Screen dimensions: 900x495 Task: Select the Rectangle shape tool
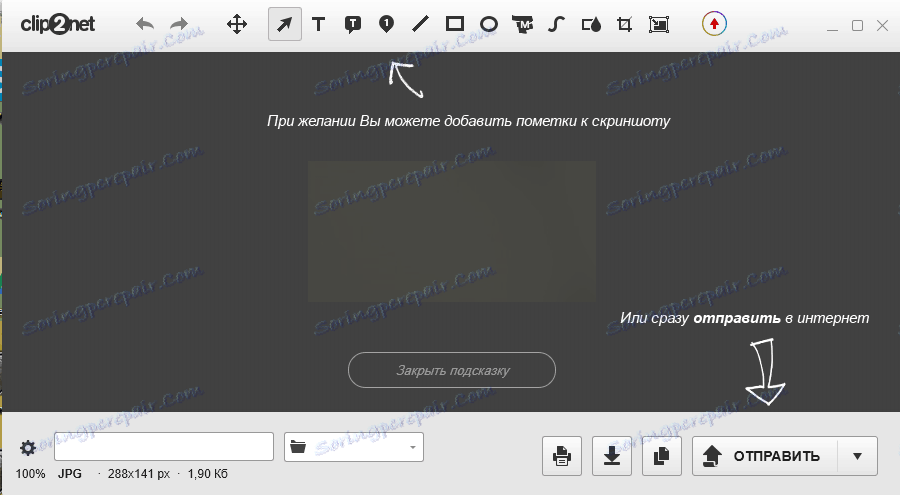[x=455, y=24]
